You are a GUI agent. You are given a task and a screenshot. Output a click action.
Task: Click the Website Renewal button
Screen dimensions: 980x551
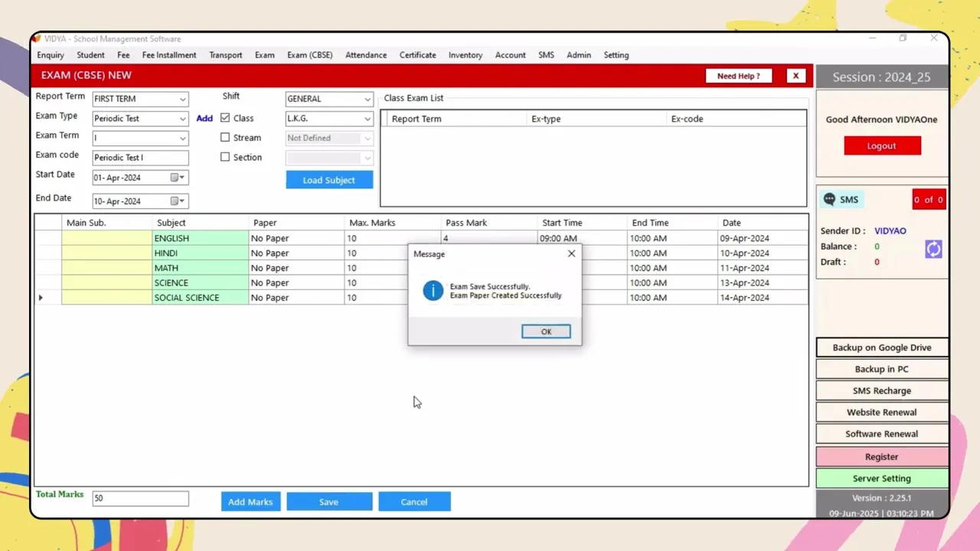(882, 412)
